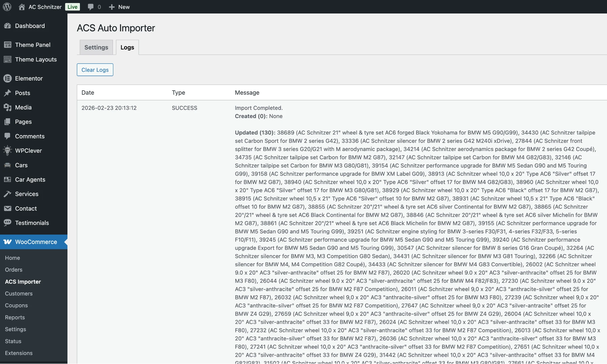Image resolution: width=607 pixels, height=364 pixels.
Task: Open the WordPress logo menu
Action: [7, 7]
